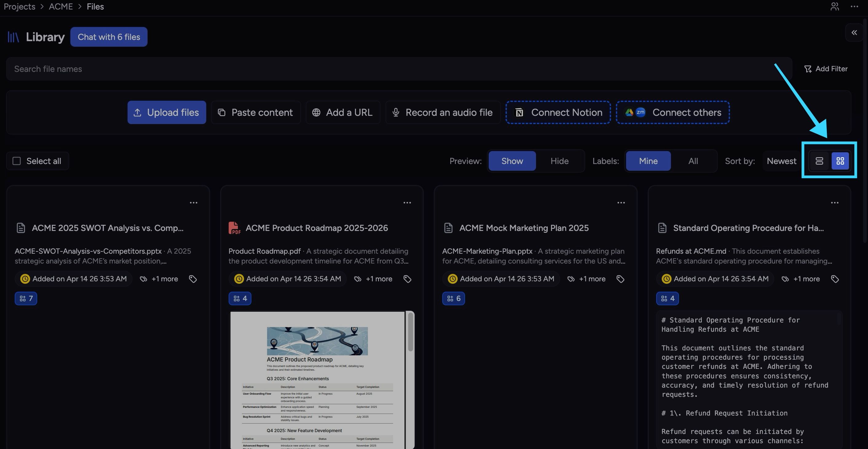Image resolution: width=868 pixels, height=449 pixels.
Task: Open ACME Product Roadmap 2025-2026 title
Action: point(317,228)
